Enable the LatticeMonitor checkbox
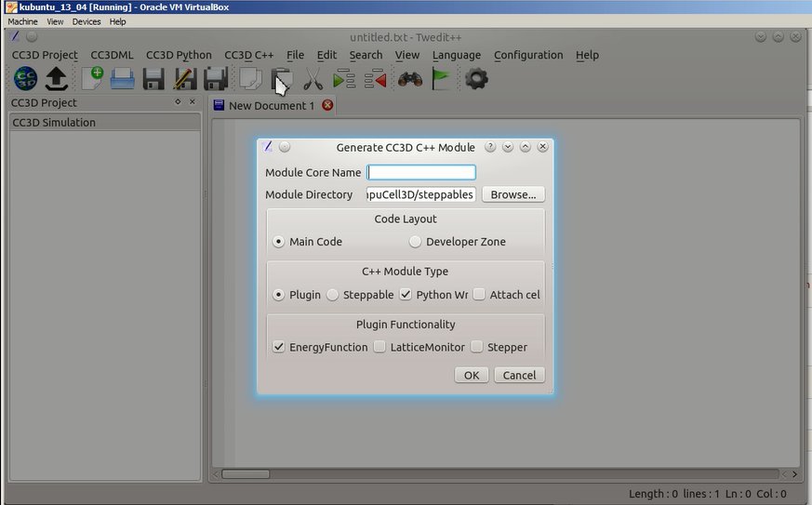812x505 pixels. (379, 347)
